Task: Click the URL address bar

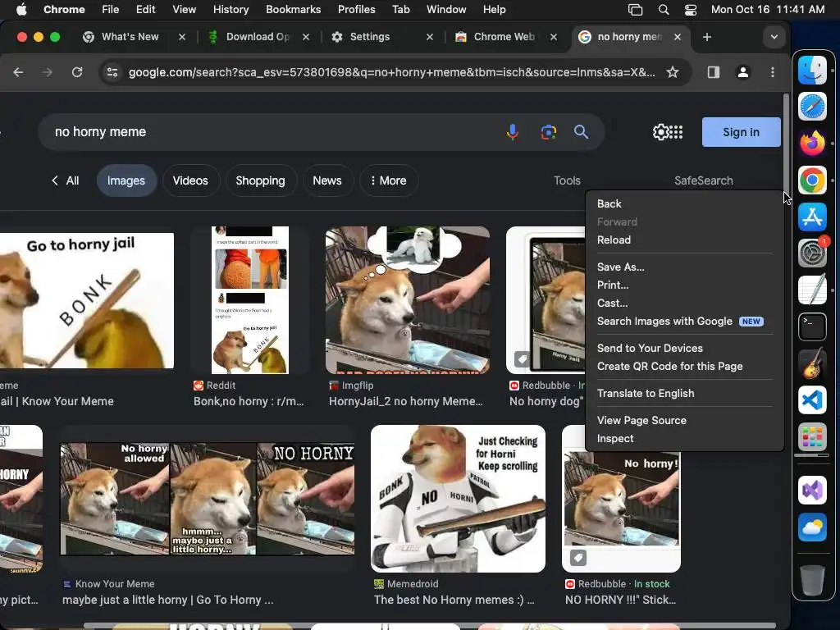Action: 391,72
